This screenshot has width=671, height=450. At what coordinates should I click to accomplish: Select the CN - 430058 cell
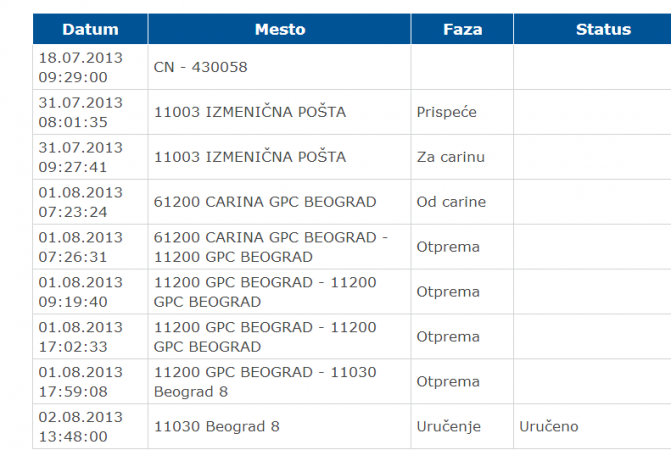279,67
